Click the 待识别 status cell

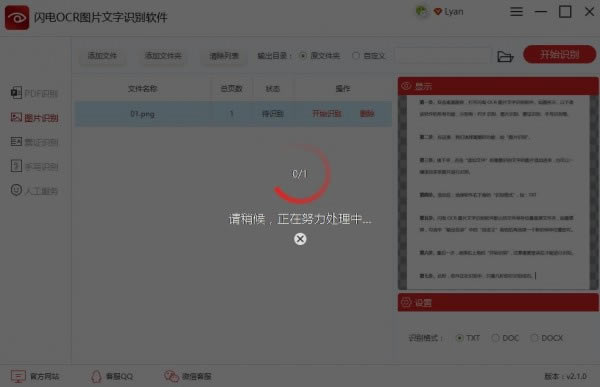272,114
